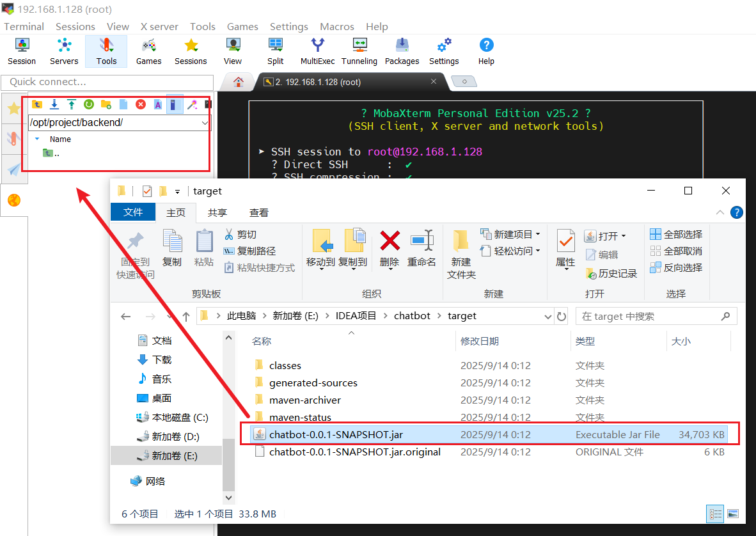
Task: Click SFTP upload to current folder icon
Action: point(72,104)
